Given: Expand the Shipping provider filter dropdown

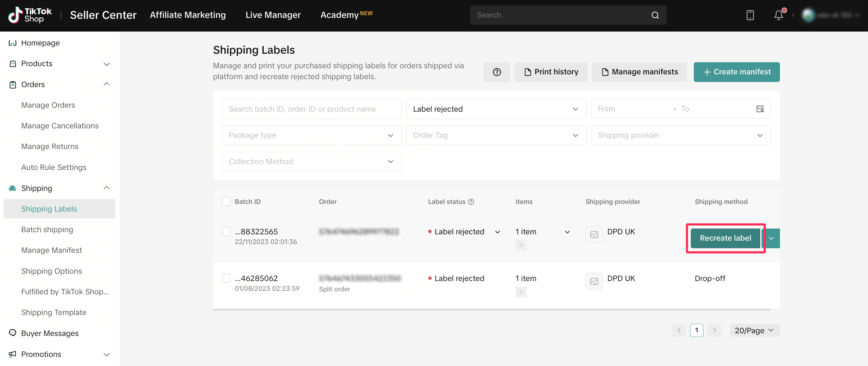Looking at the screenshot, I should (681, 135).
